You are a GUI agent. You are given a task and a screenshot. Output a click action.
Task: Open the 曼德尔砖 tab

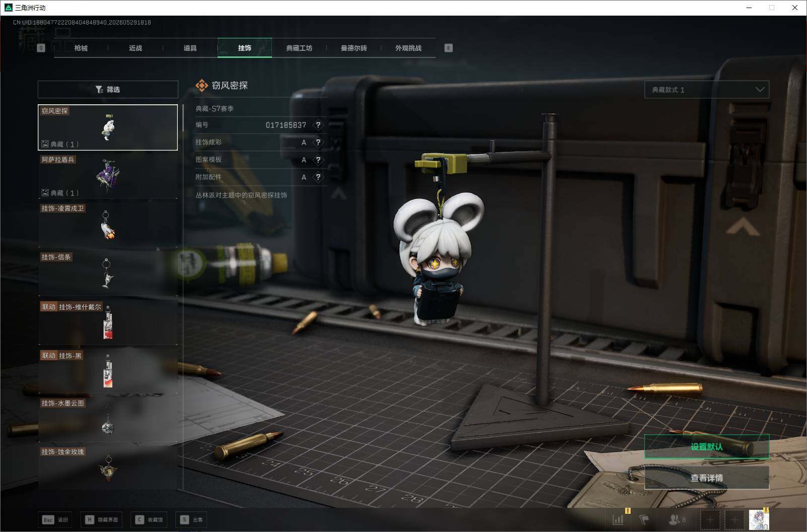pyautogui.click(x=354, y=48)
